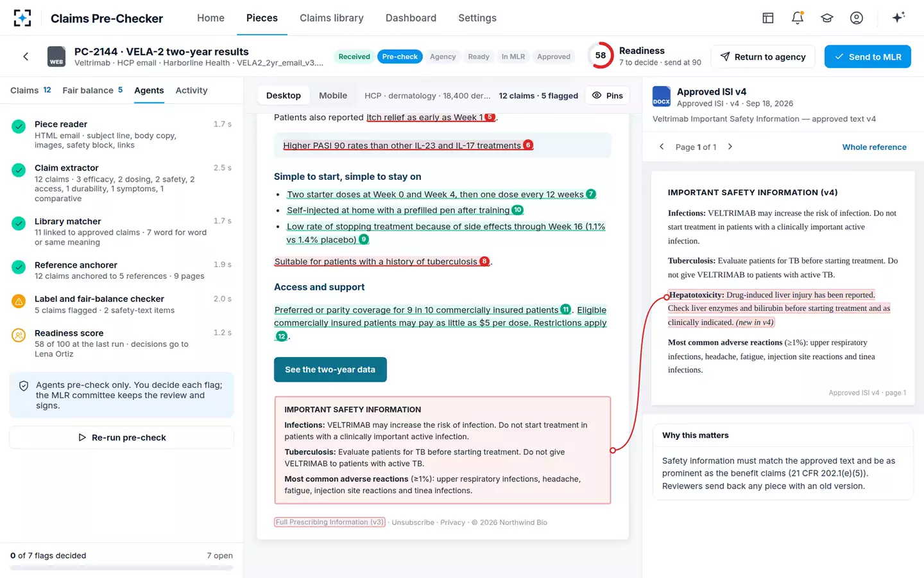Open the Dashboard menu item
The height and width of the screenshot is (578, 924).
click(x=411, y=18)
